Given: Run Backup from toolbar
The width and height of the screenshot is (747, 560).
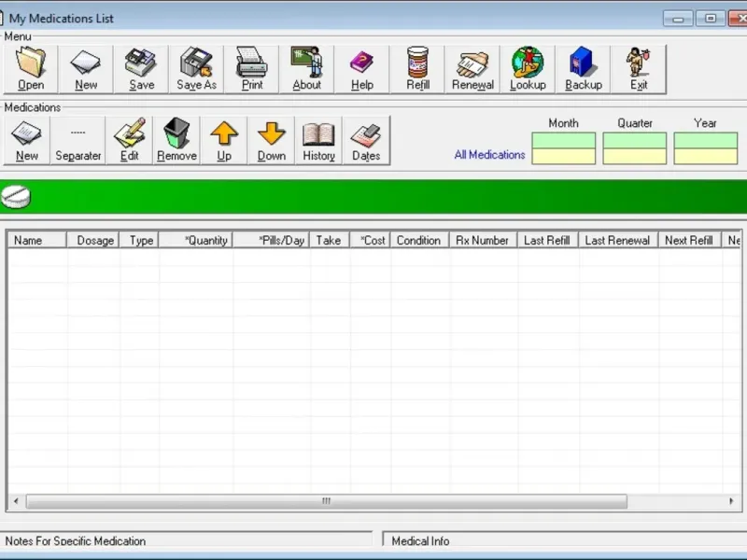Looking at the screenshot, I should pyautogui.click(x=583, y=69).
